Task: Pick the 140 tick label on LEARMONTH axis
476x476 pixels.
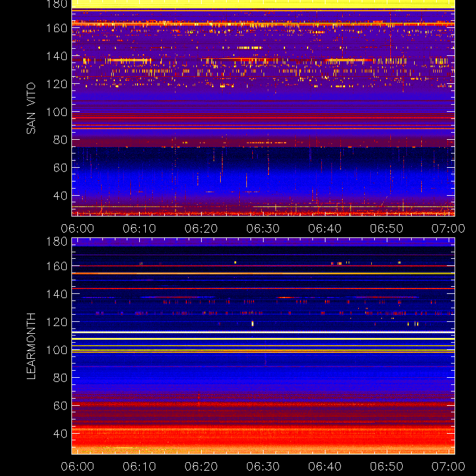Action: coord(57,294)
